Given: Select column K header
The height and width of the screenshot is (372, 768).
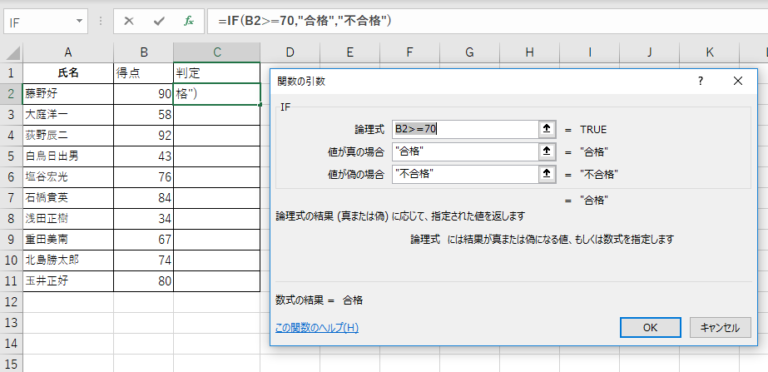Looking at the screenshot, I should pyautogui.click(x=709, y=52).
